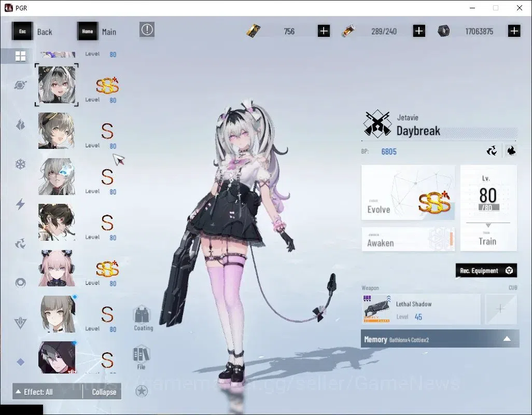The width and height of the screenshot is (532, 415).
Task: Open the Lethal Shadow weapon slot
Action: coord(421,310)
